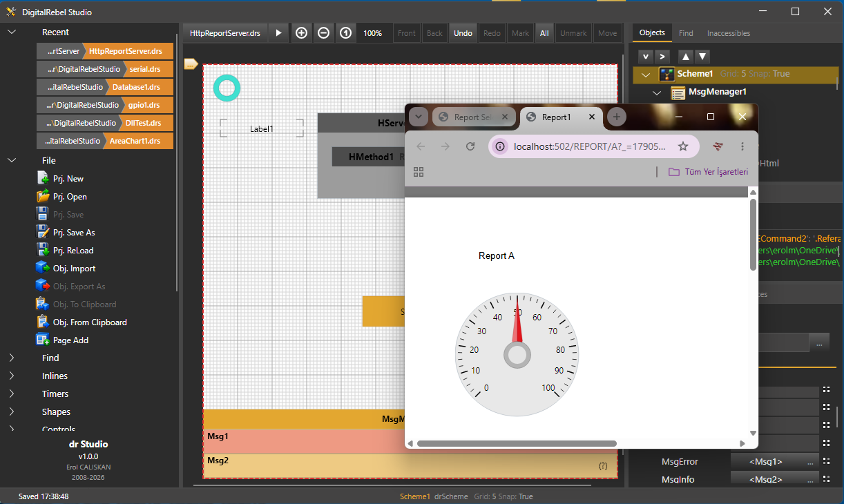This screenshot has width=844, height=504.
Task: Collapse the Recent section
Action: [12, 32]
